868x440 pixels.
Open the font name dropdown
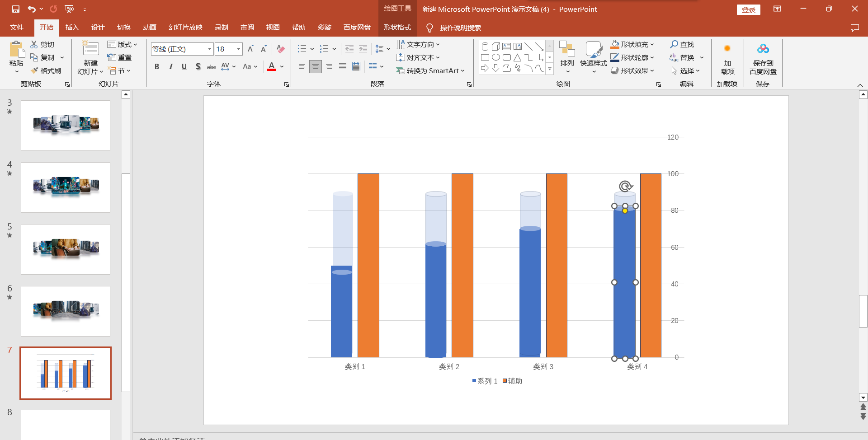pyautogui.click(x=210, y=49)
